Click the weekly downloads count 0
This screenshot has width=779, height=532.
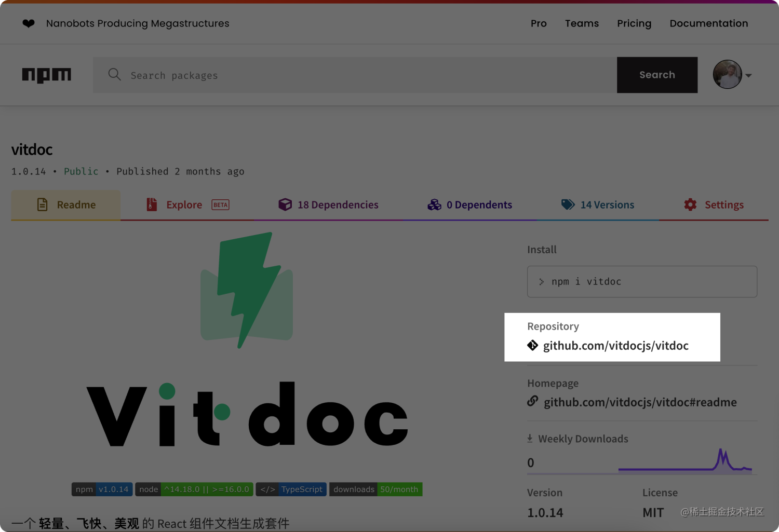point(531,462)
